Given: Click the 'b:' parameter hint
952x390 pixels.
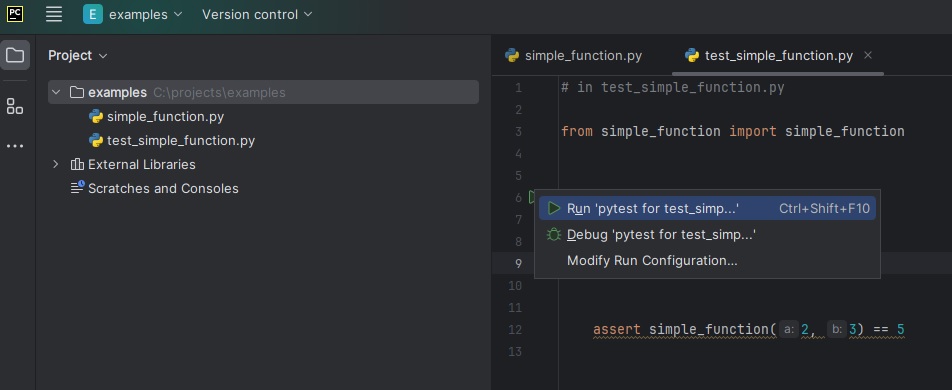Looking at the screenshot, I should tap(837, 329).
